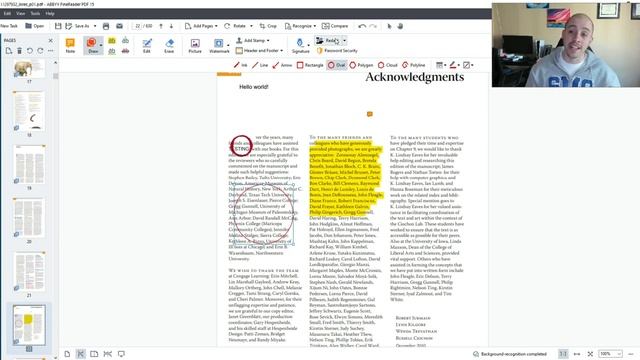Viewport: 640px width, 360px height.
Task: Go to previous page with up arrow
Action: tap(161, 26)
